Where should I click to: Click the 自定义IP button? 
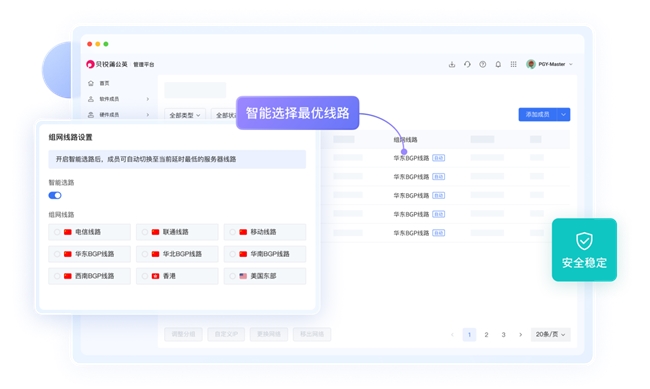(x=226, y=334)
